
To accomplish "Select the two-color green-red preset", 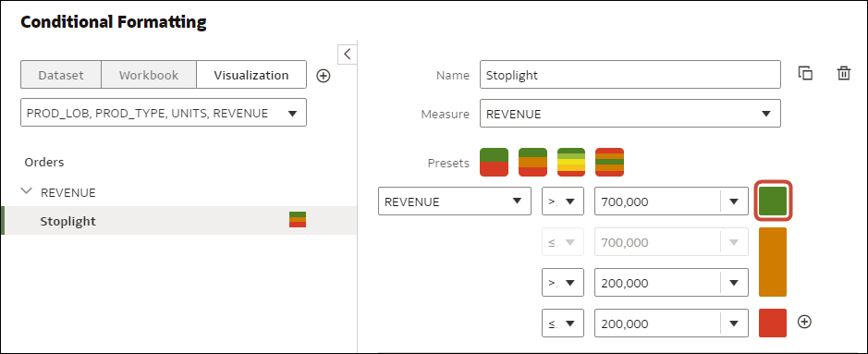I will pyautogui.click(x=494, y=162).
